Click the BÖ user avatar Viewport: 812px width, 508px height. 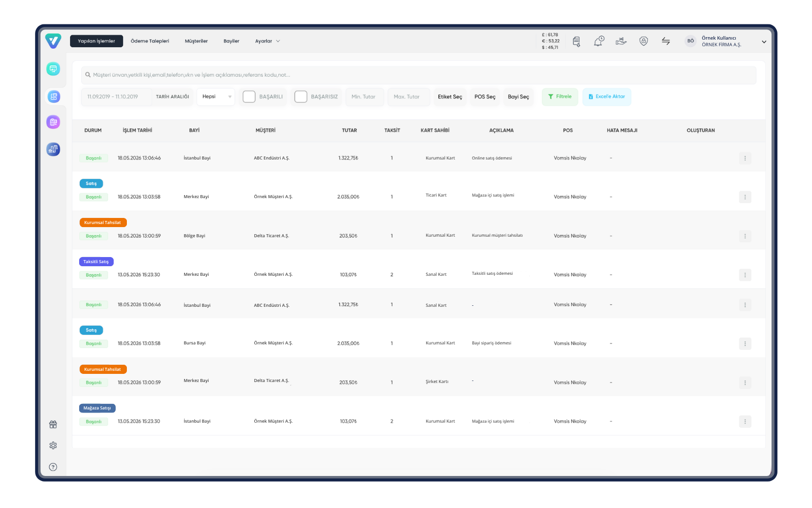(690, 41)
